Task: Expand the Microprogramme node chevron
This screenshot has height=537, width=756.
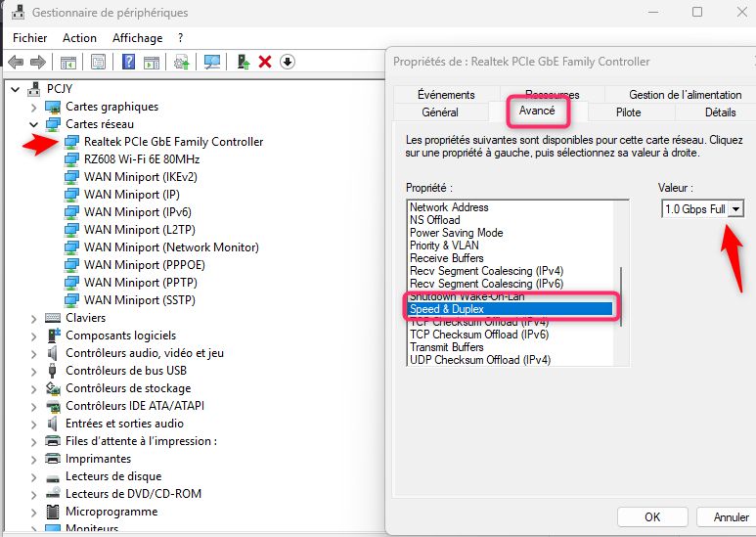Action: pyautogui.click(x=34, y=512)
